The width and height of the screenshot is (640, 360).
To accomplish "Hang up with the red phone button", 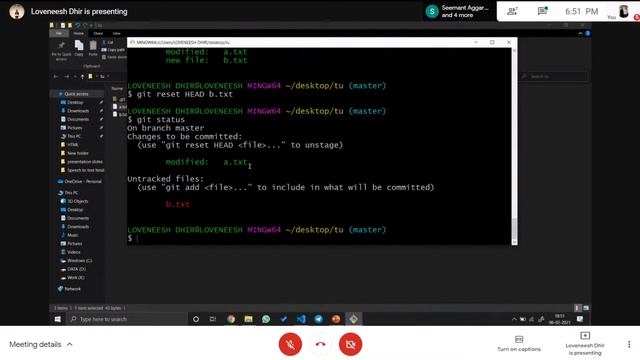I will point(320,344).
